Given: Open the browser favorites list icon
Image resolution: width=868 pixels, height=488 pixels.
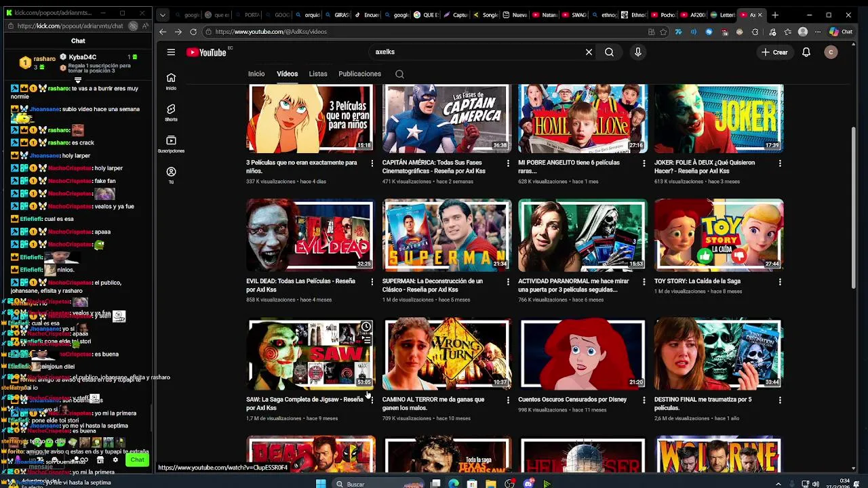Looking at the screenshot, I should [x=788, y=32].
